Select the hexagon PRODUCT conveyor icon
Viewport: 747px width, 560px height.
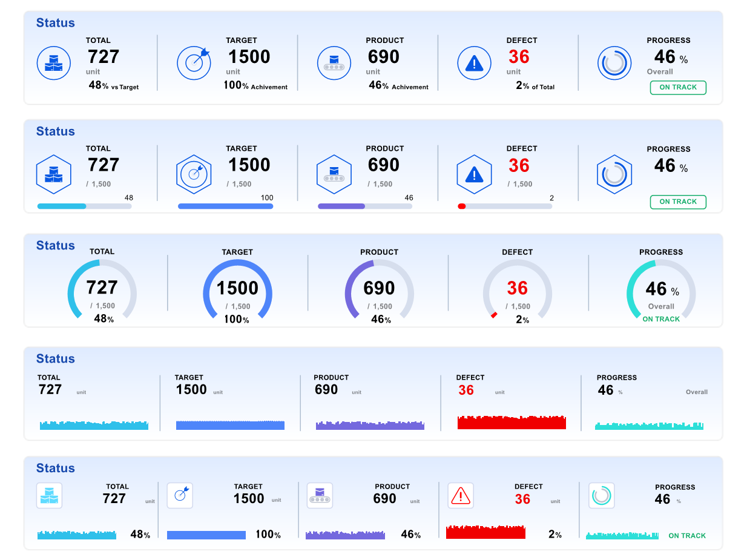334,174
